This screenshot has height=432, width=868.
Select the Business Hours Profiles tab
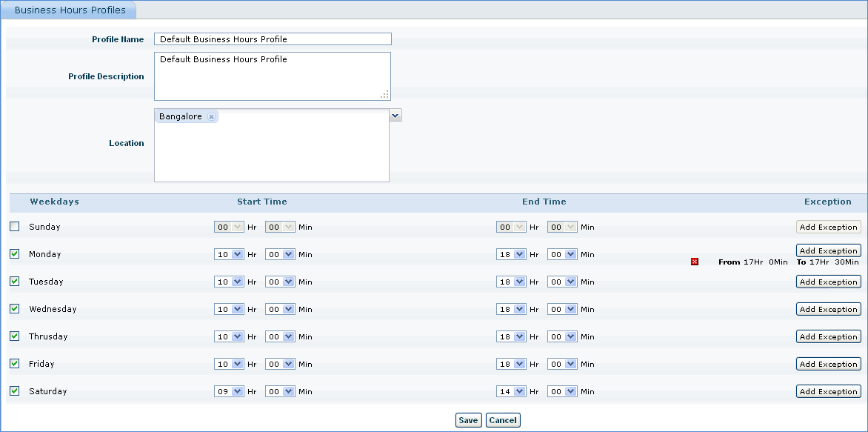tap(70, 10)
